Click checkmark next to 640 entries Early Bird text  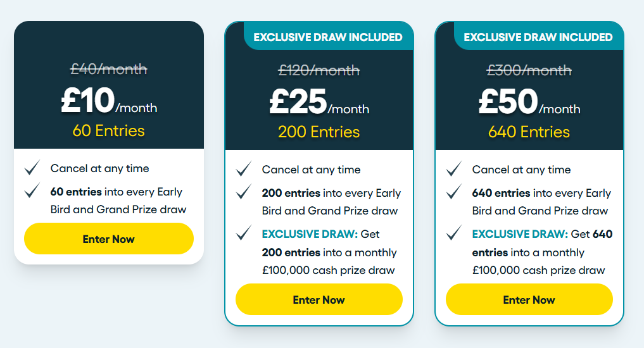tap(454, 192)
